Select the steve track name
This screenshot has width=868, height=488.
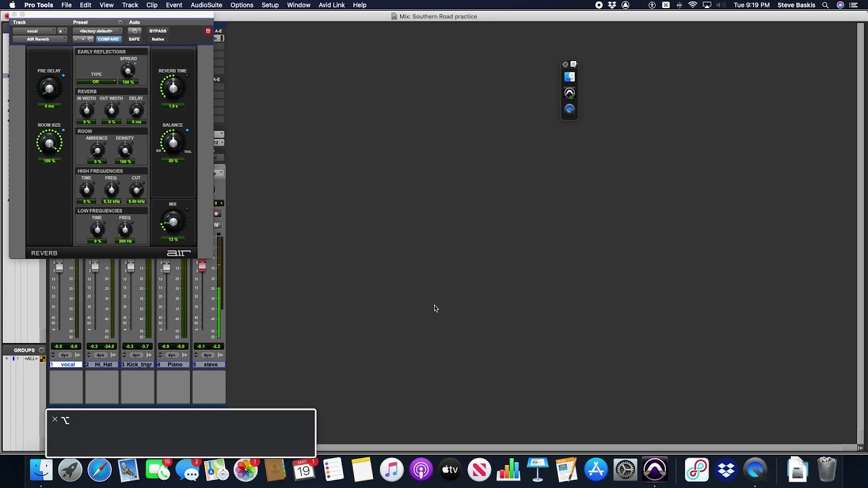click(x=209, y=365)
